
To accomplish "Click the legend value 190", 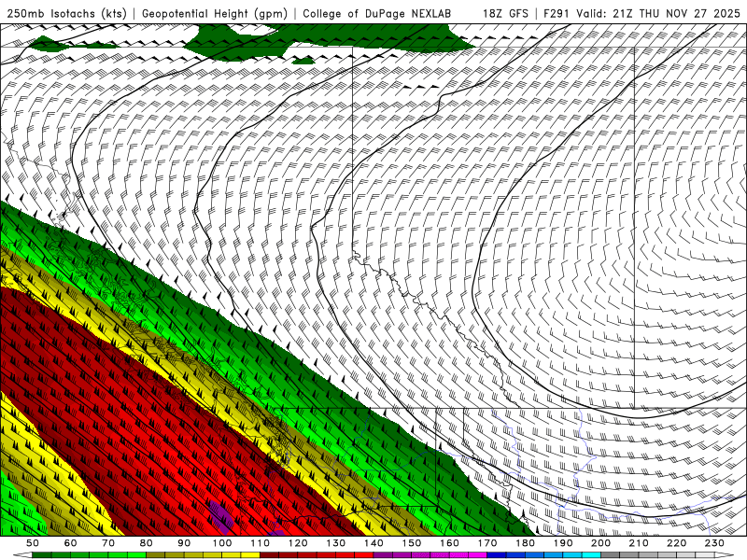I will coord(563,543).
